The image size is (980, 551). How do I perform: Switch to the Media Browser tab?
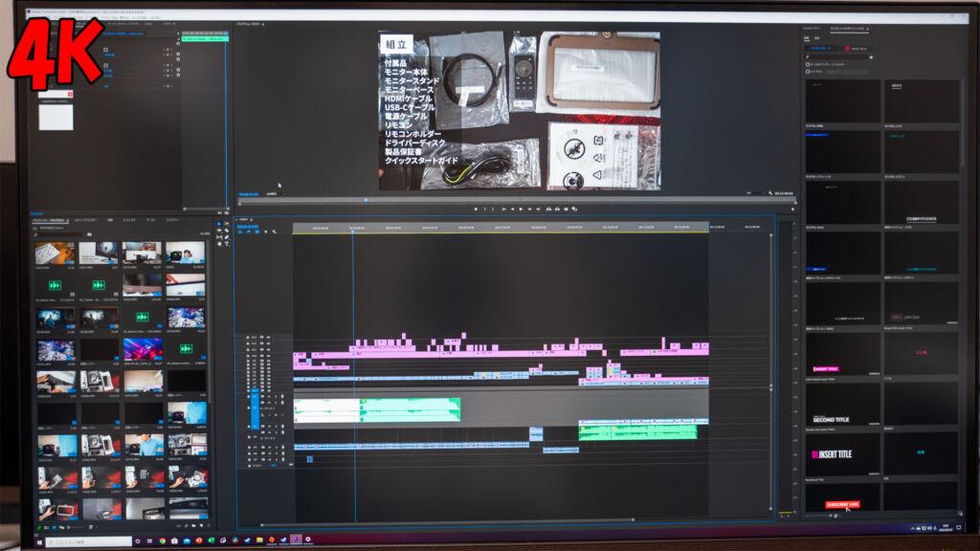coord(85,221)
